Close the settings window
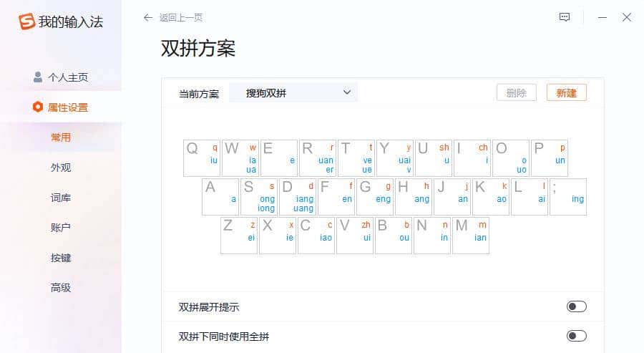This screenshot has width=644, height=353. tap(627, 17)
